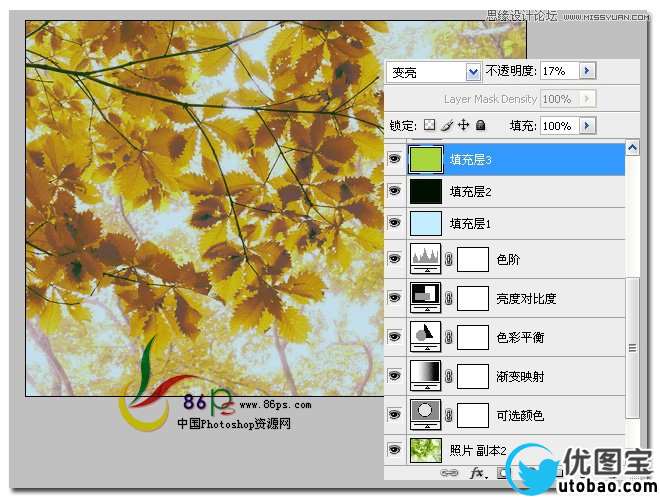Toggle the 渐变映射 layer eye
Viewport: 660px width, 500px height.
coord(394,375)
